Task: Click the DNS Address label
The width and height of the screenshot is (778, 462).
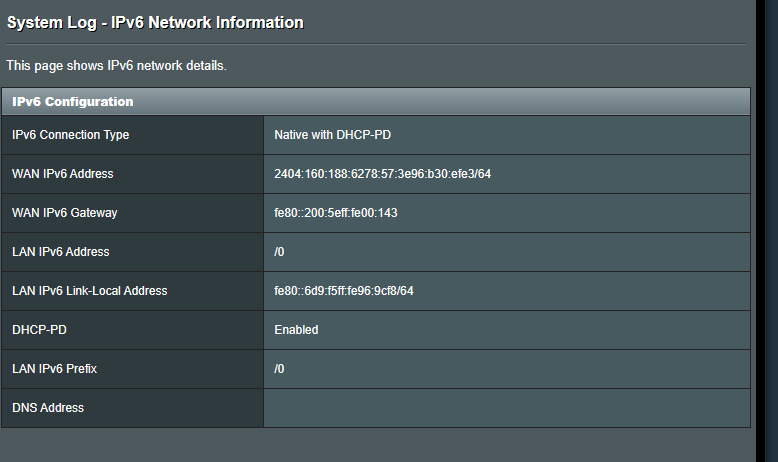Action: (48, 408)
